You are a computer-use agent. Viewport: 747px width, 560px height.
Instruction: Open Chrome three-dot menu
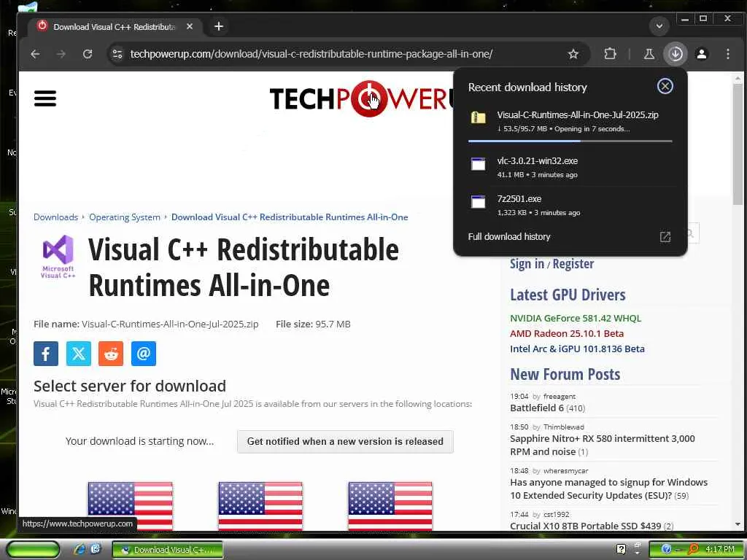point(728,54)
